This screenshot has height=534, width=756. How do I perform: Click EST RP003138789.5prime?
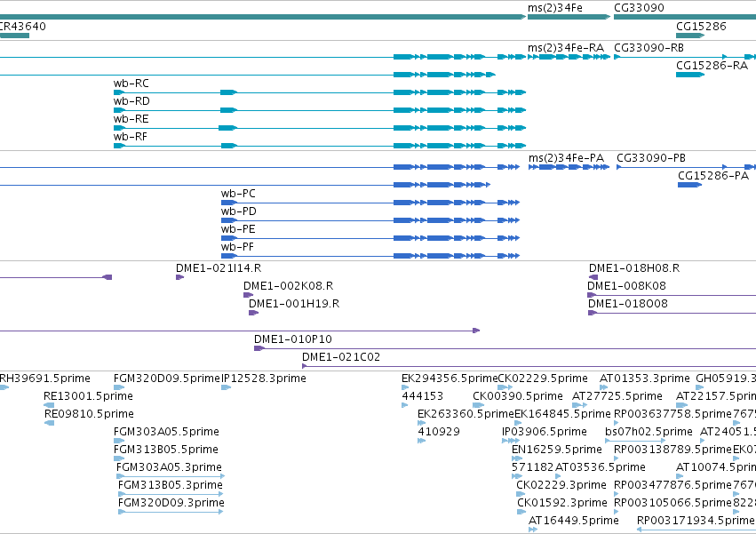[x=672, y=450]
